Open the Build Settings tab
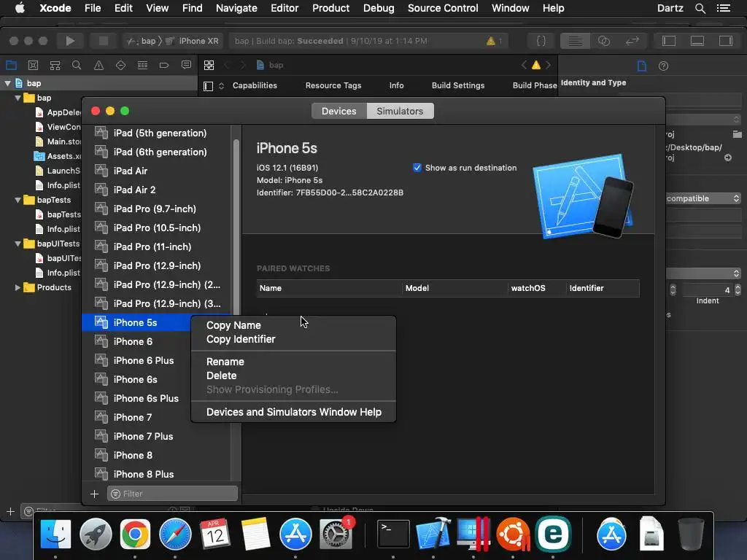This screenshot has height=560, width=747. (458, 86)
